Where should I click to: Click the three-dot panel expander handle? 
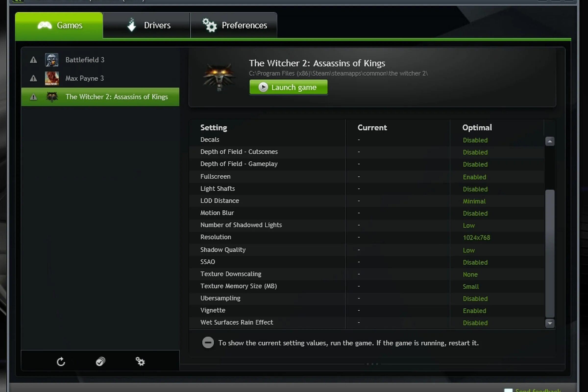tap(372, 364)
